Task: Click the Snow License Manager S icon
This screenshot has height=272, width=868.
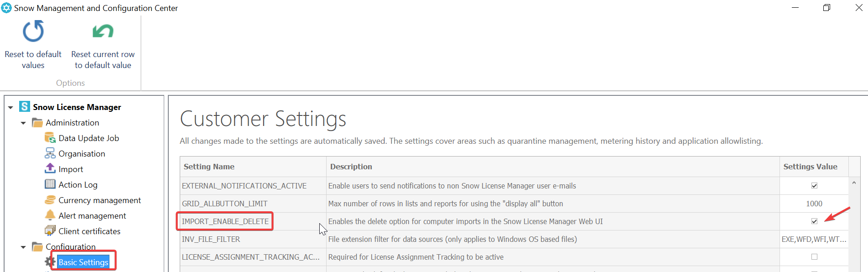Action: (x=25, y=107)
